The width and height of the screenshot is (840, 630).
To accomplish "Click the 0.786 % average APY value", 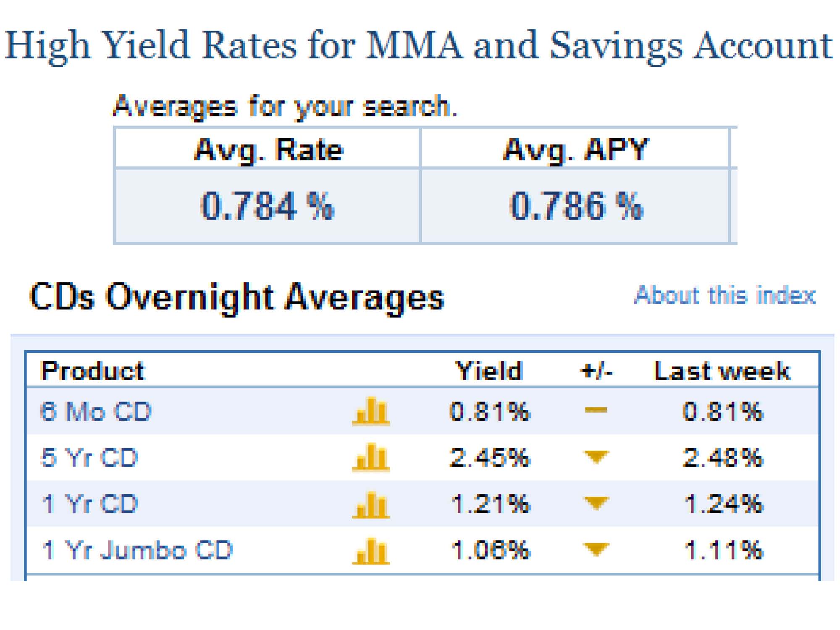I will (x=575, y=206).
